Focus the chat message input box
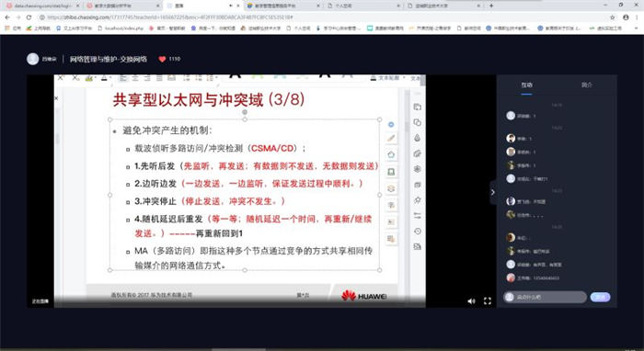Viewport: 644px width, 351px height. (x=545, y=297)
